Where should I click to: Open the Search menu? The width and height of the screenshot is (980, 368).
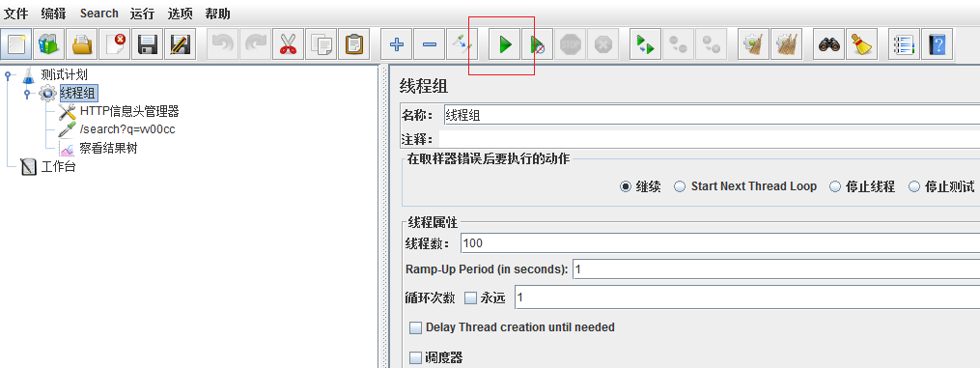coord(99,14)
